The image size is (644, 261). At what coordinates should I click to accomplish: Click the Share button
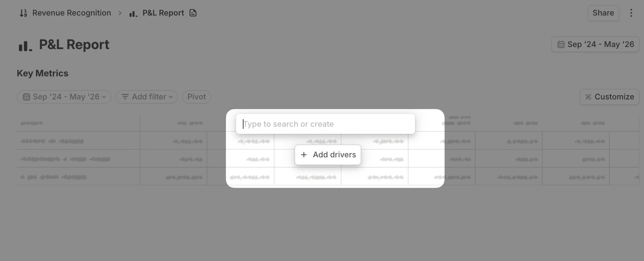tap(603, 13)
